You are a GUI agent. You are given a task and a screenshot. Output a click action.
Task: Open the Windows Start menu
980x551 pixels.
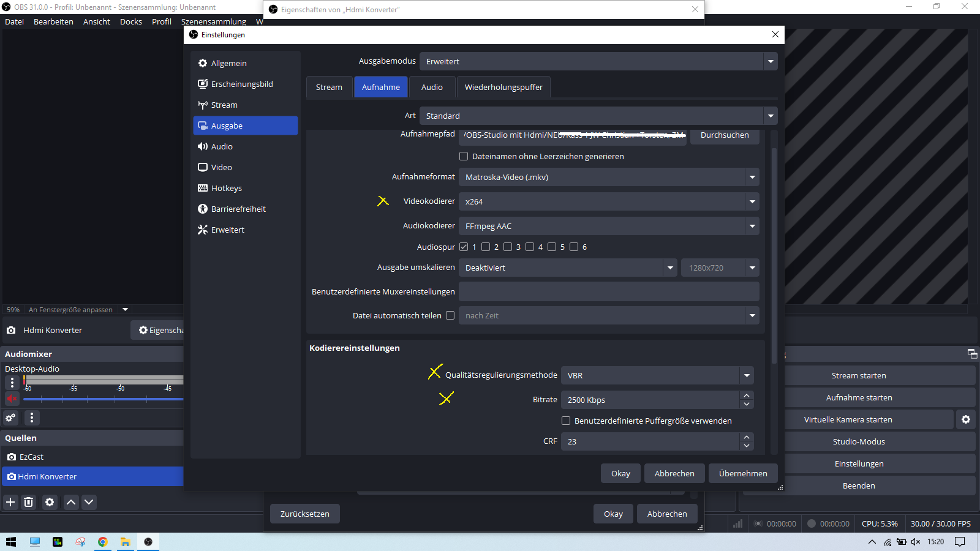pos(10,542)
